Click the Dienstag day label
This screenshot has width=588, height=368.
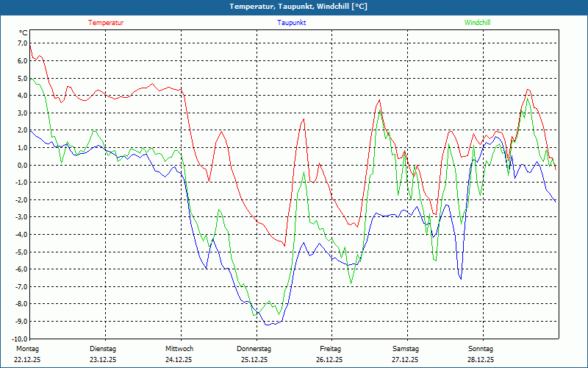pyautogui.click(x=103, y=349)
